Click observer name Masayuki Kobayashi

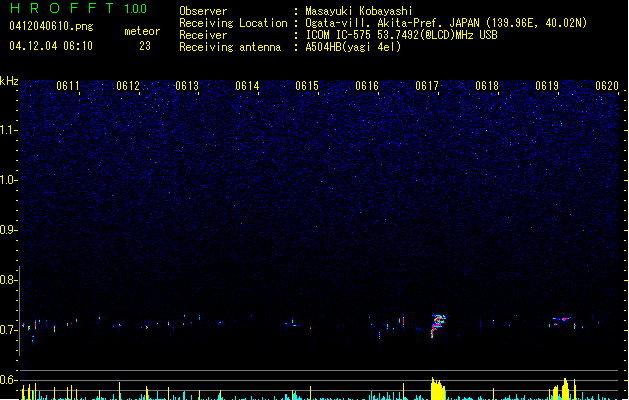tap(359, 11)
